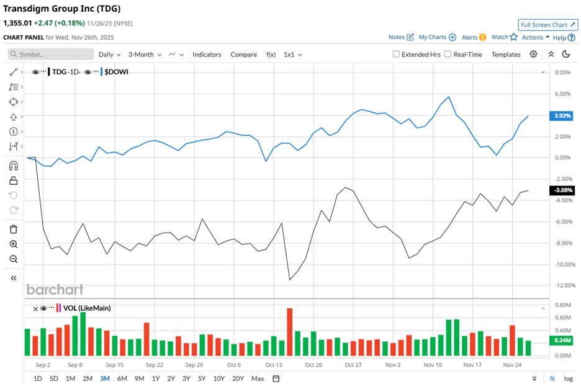Screen dimensions: 581x392
Task: Expand the bottom bar double chevron down
Action: pyautogui.click(x=534, y=378)
